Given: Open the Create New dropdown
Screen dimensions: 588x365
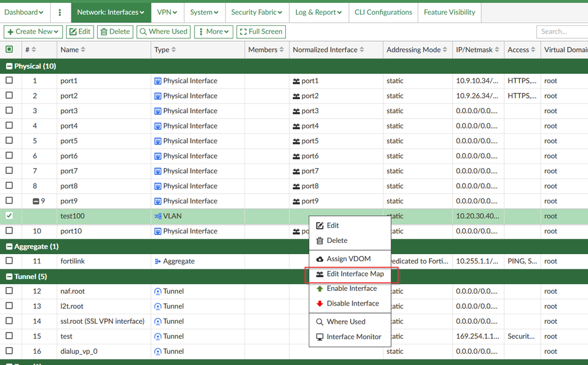Looking at the screenshot, I should [33, 32].
